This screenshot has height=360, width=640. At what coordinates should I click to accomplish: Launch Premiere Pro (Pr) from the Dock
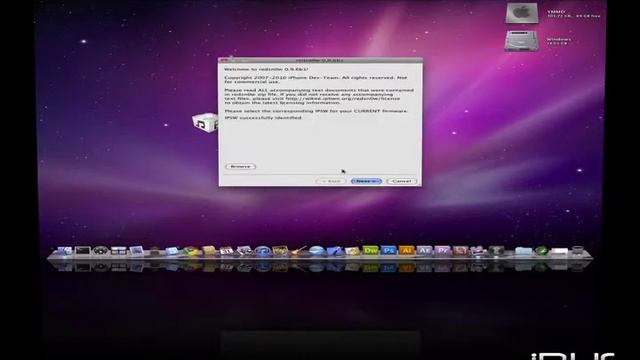[x=442, y=250]
